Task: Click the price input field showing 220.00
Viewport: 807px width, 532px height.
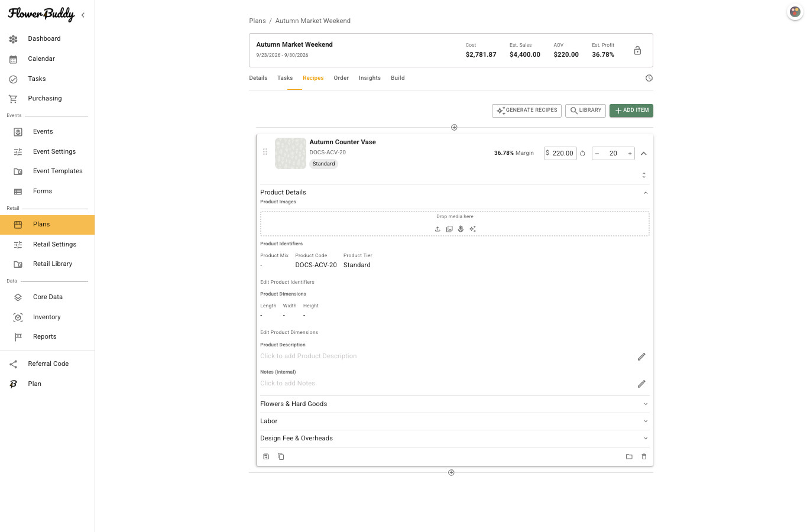Action: pyautogui.click(x=560, y=153)
